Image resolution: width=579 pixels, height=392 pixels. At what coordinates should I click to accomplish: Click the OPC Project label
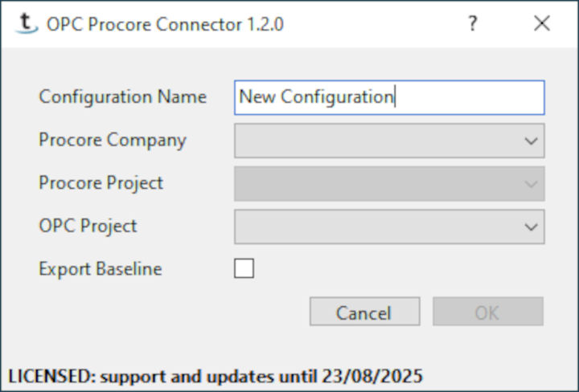coord(88,226)
